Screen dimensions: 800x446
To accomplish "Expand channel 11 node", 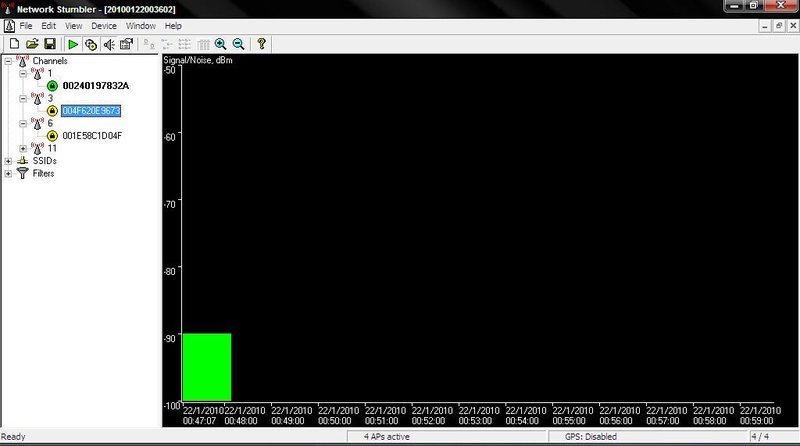I will click(23, 148).
